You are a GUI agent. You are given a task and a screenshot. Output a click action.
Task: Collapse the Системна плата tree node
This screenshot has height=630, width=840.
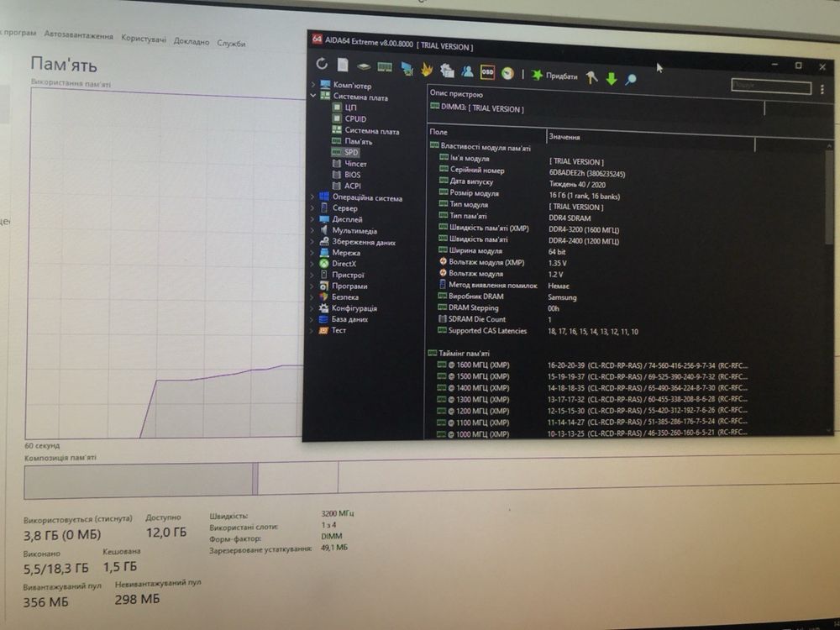(x=313, y=96)
